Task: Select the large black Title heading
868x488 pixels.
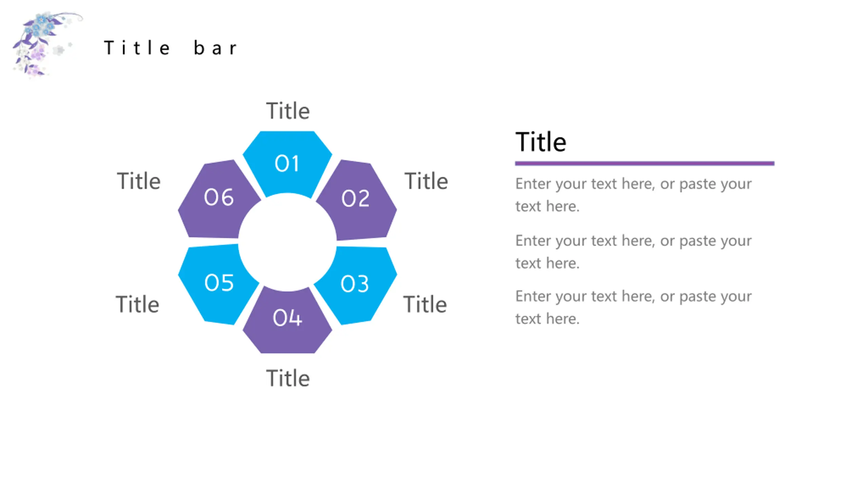Action: click(x=541, y=142)
